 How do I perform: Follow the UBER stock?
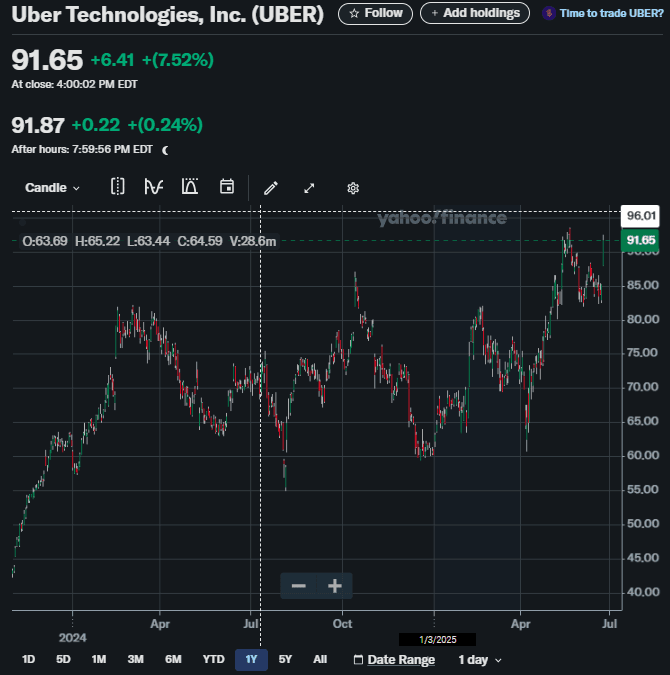pos(375,13)
